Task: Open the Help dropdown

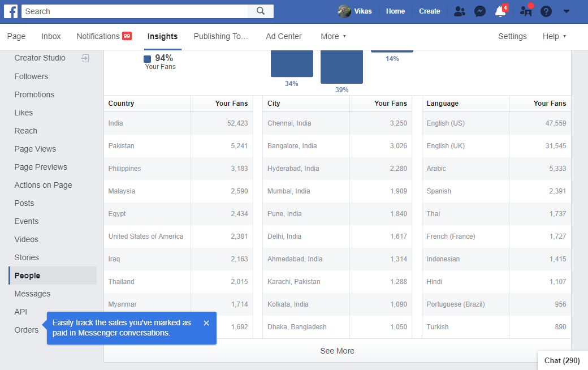Action: coord(554,36)
